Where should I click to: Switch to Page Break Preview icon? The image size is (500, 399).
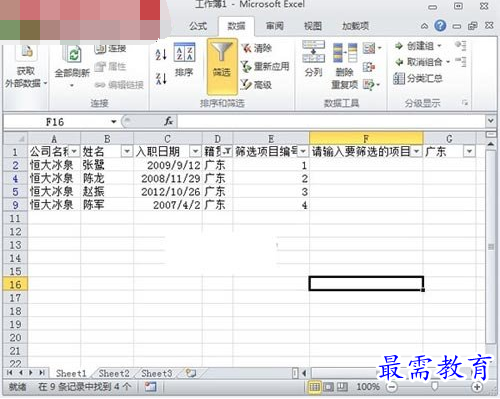[x=342, y=387]
